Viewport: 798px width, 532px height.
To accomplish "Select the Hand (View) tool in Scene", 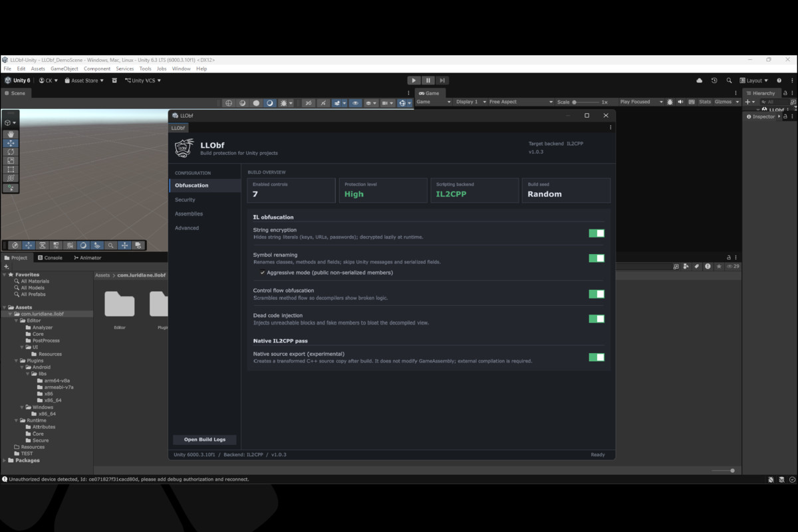I will (x=11, y=134).
